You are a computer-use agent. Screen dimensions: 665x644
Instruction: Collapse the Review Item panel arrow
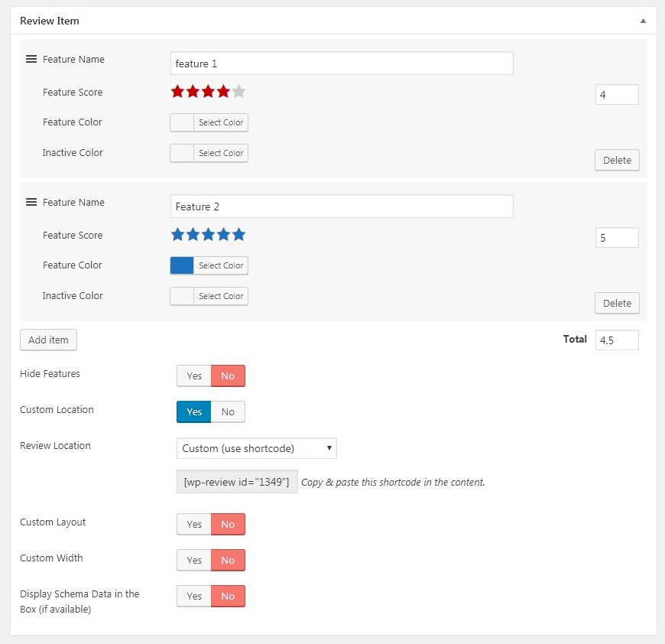tap(643, 21)
